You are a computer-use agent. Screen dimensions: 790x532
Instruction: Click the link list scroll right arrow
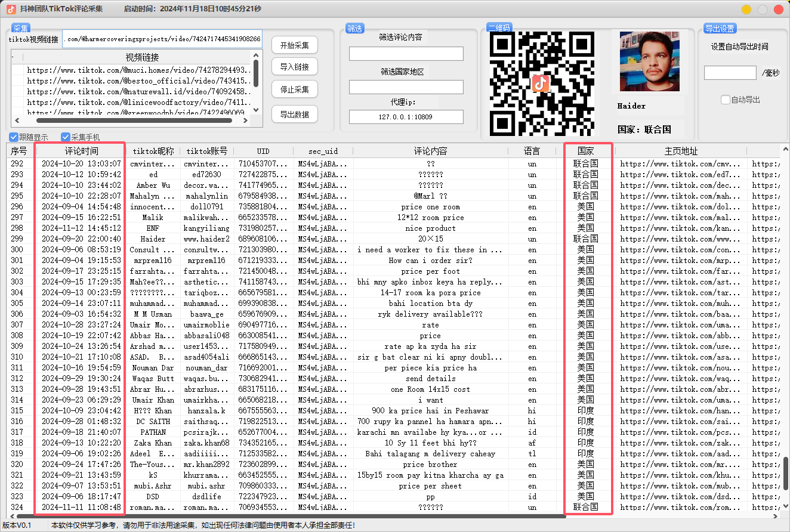click(x=246, y=120)
